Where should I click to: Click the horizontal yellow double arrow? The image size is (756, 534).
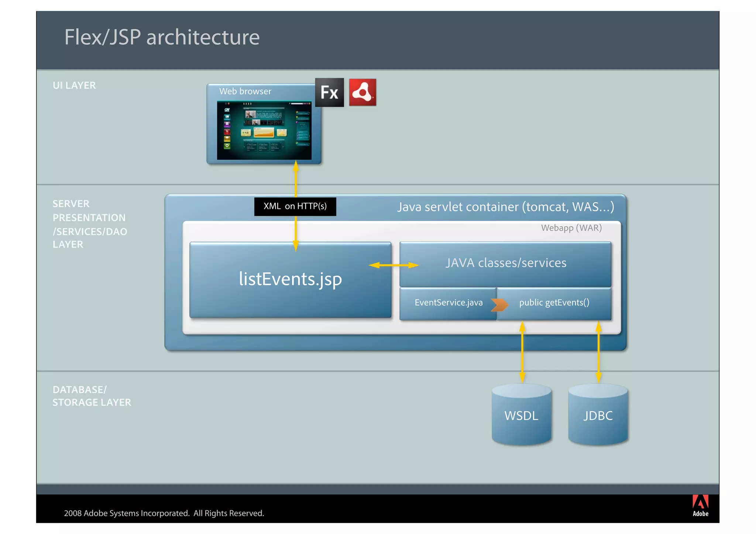pos(394,265)
